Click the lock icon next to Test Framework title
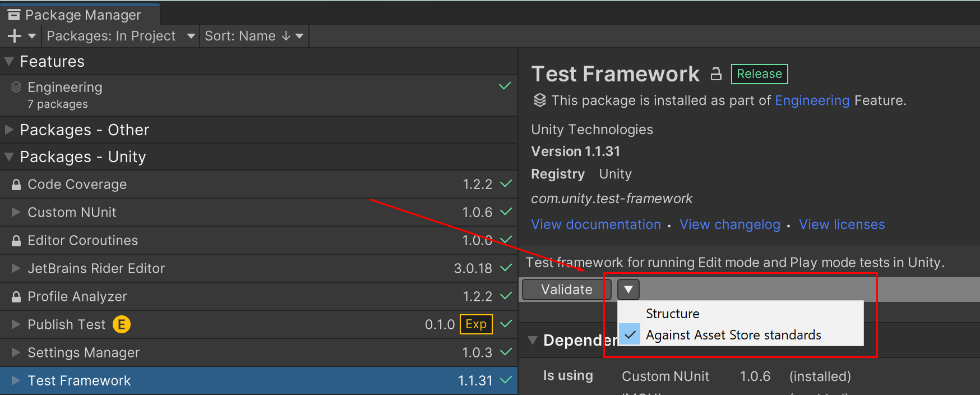Viewport: 980px width, 395px height. 716,74
